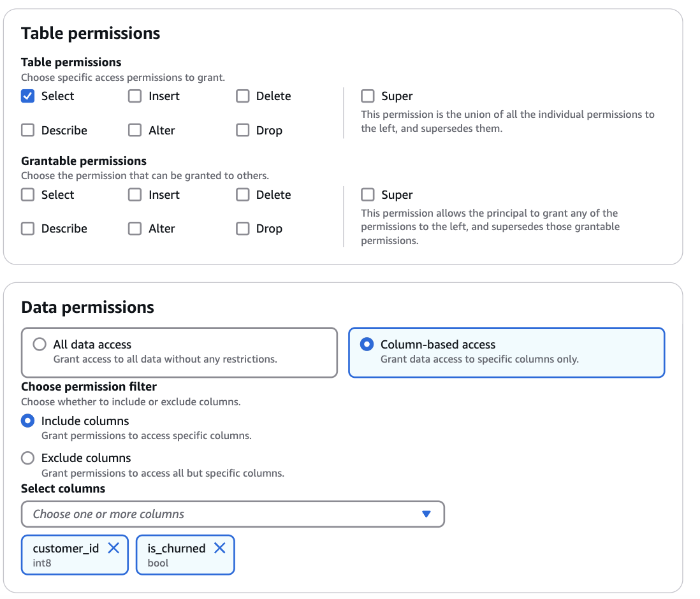Click the Choose one or more columns field
Viewport: 700px width, 599px height.
click(217, 514)
